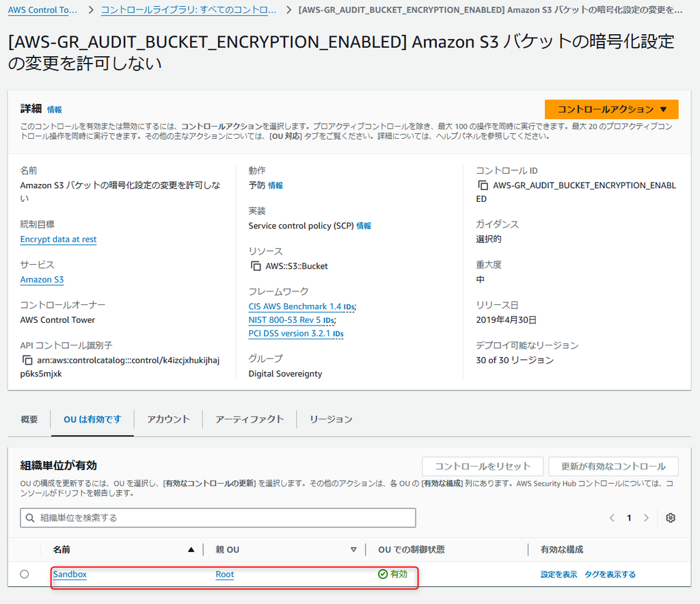Open the リージョン tab

click(331, 419)
